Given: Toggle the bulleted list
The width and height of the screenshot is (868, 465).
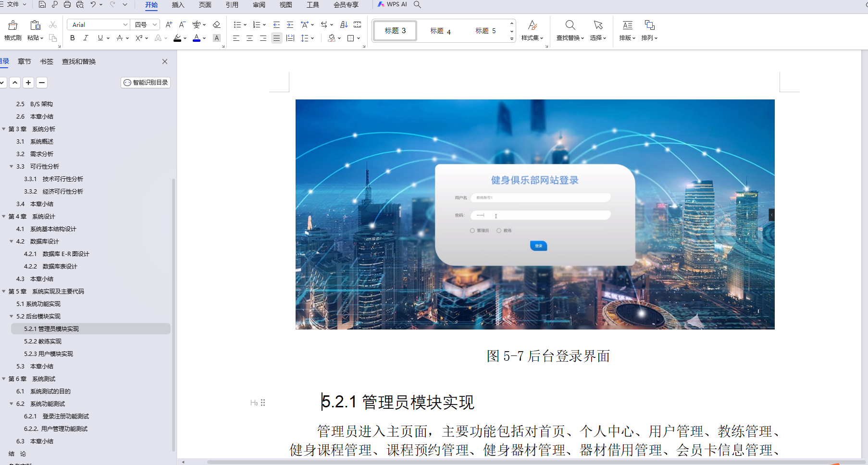Looking at the screenshot, I should [237, 24].
